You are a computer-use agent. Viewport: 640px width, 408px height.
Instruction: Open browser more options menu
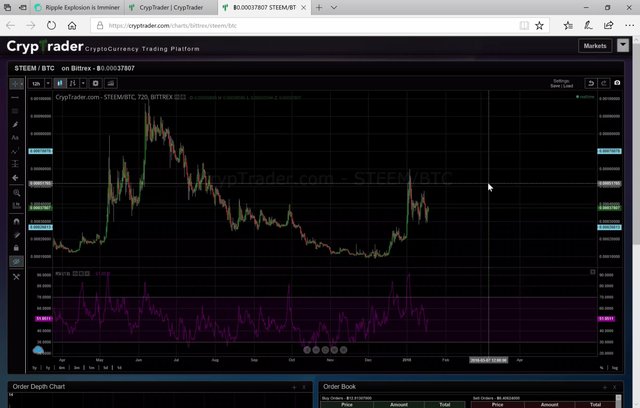pyautogui.click(x=629, y=26)
